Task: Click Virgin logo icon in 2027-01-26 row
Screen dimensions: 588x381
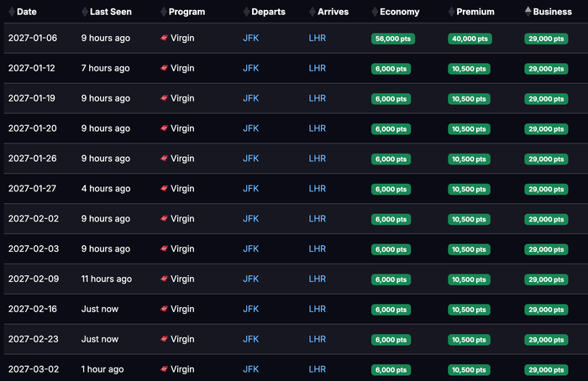Action: coord(164,159)
